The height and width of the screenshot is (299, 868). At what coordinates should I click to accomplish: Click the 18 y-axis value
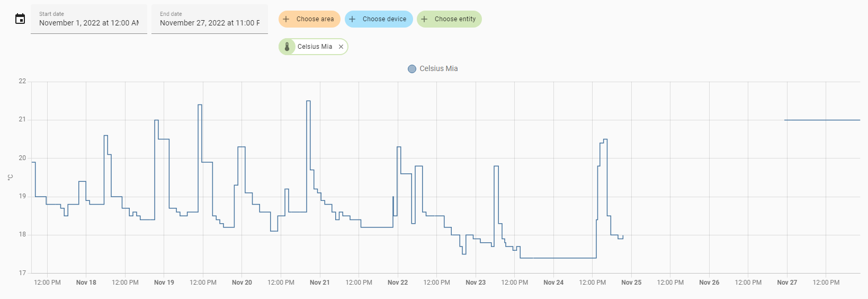(x=22, y=234)
